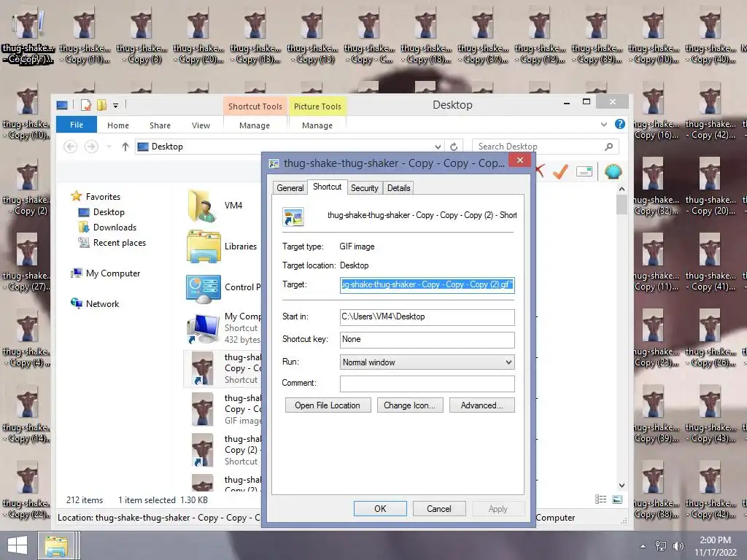Select the My Computer shortcut icon
The image size is (747, 560).
(x=204, y=329)
